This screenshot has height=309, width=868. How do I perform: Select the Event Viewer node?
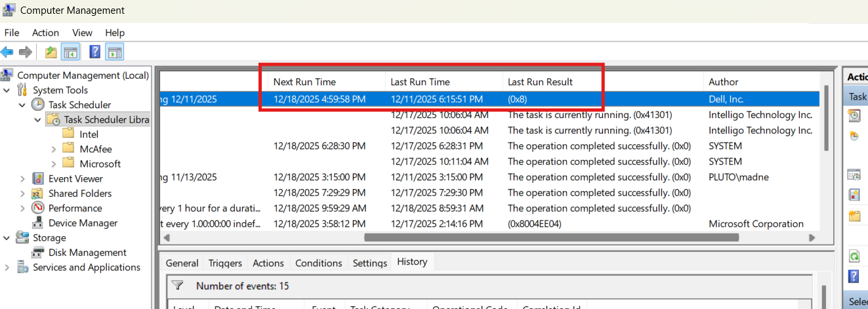[75, 178]
